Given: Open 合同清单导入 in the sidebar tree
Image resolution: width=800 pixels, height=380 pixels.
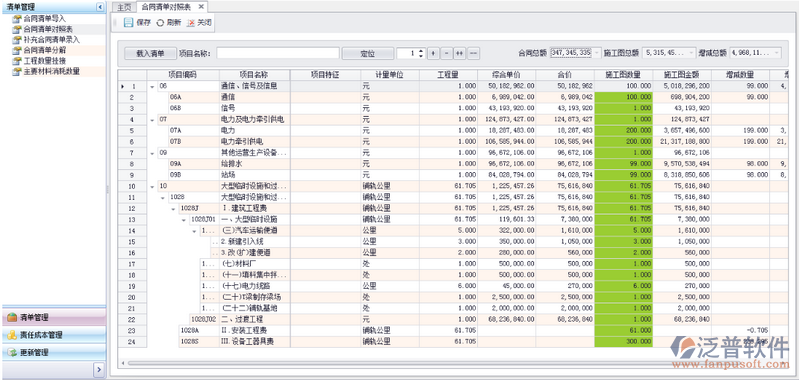Looking at the screenshot, I should click(45, 18).
